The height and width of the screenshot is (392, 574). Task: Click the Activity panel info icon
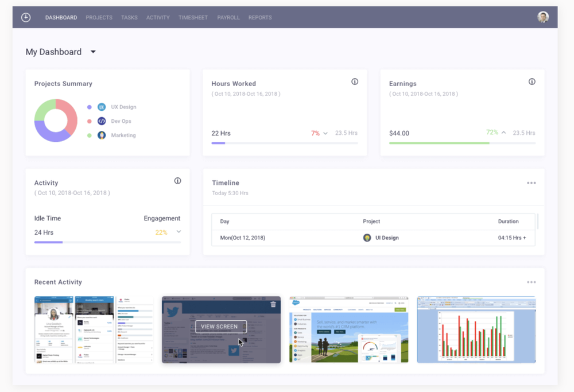(x=177, y=180)
